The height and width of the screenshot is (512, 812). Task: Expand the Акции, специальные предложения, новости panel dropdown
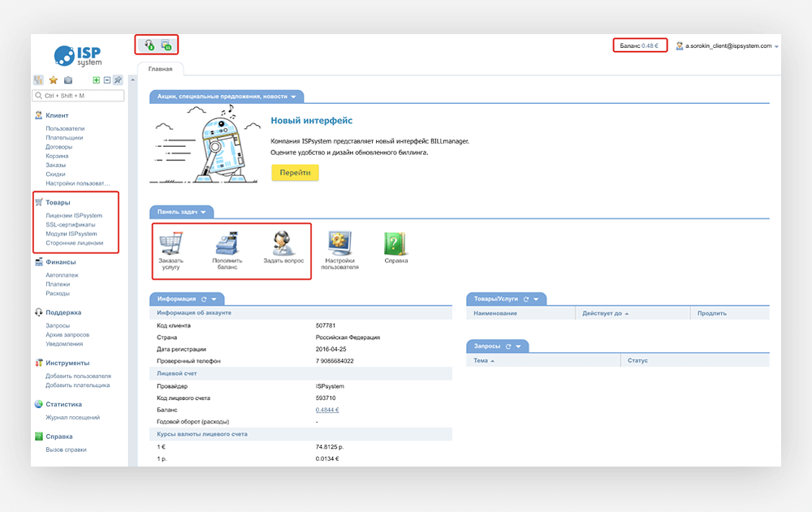(293, 96)
